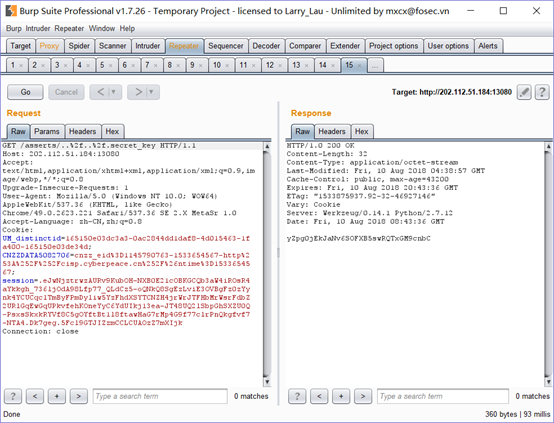Open the request Params tab
Image resolution: width=554 pixels, height=423 pixels.
point(47,131)
